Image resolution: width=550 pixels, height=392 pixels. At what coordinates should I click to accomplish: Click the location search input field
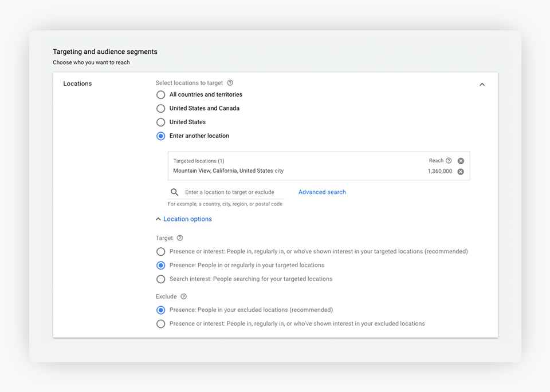232,192
